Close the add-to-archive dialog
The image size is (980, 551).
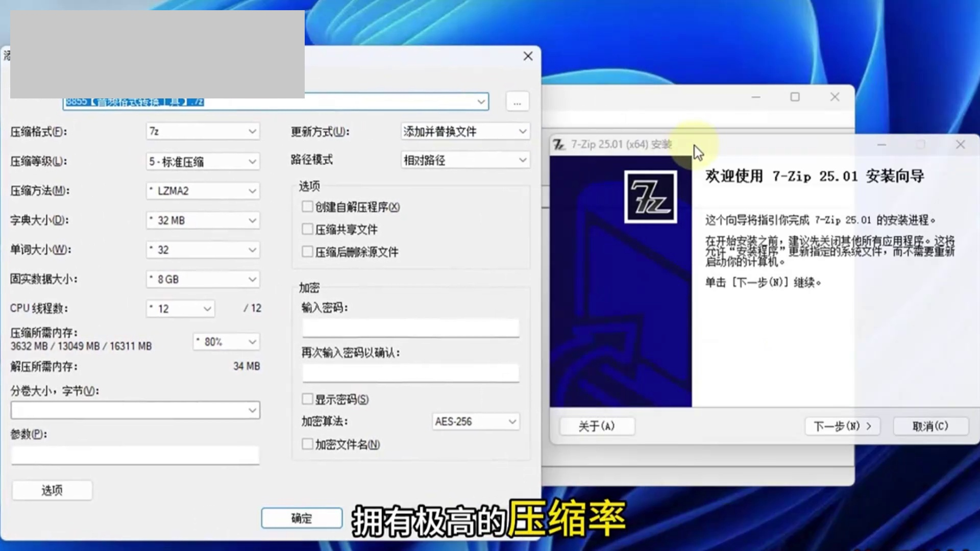(x=528, y=56)
